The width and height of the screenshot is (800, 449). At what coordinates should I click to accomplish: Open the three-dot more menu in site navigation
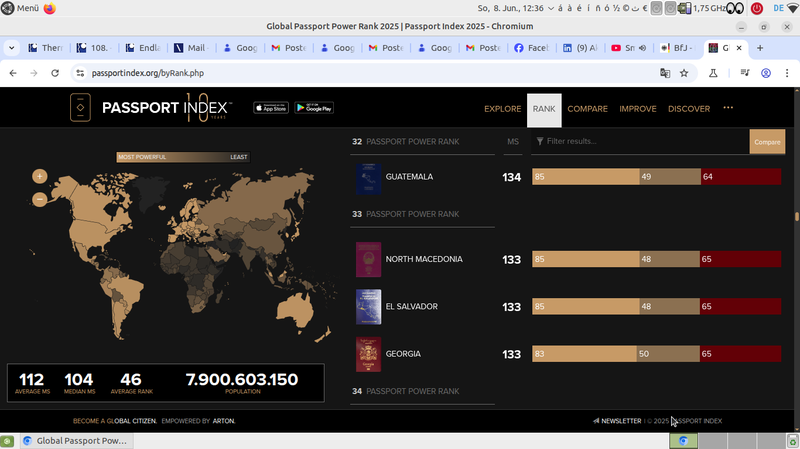(x=728, y=108)
